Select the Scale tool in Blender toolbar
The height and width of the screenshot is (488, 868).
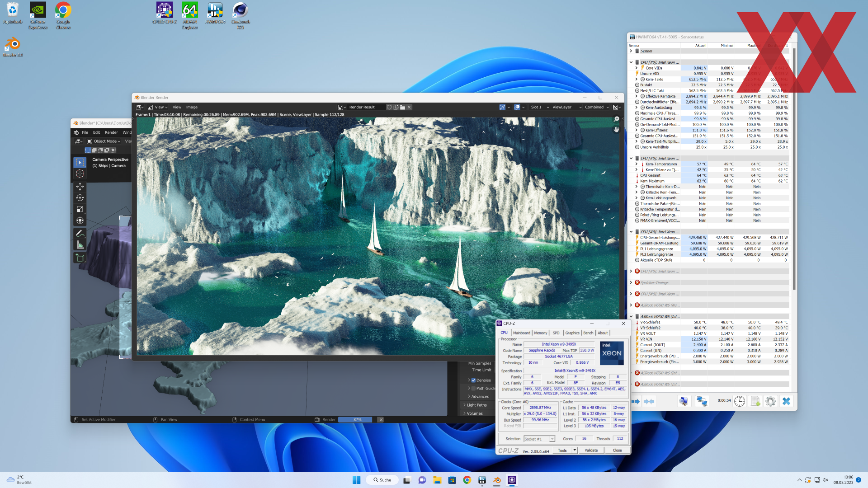click(80, 209)
